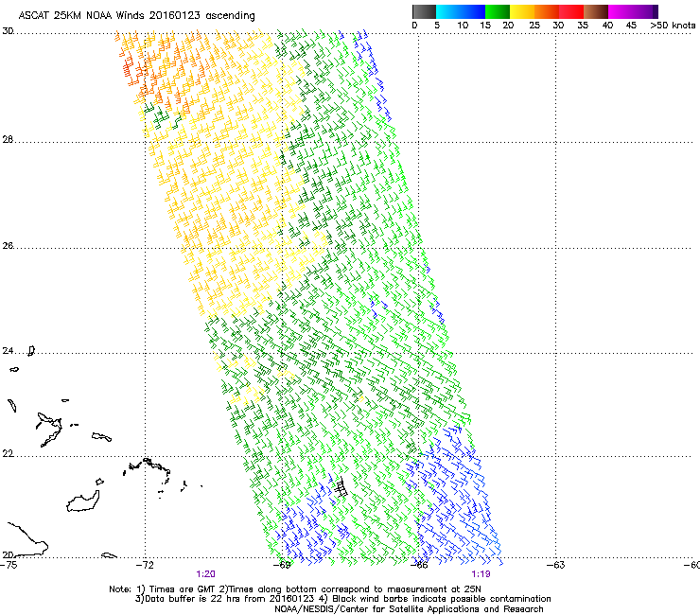Click the latitude label '20'
This screenshot has width=700, height=615.
tap(8, 554)
